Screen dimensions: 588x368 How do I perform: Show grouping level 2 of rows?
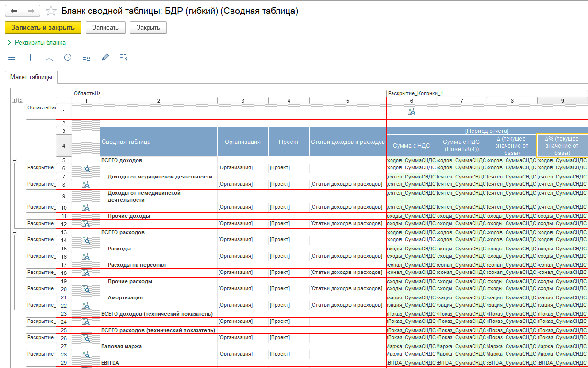pyautogui.click(x=20, y=100)
